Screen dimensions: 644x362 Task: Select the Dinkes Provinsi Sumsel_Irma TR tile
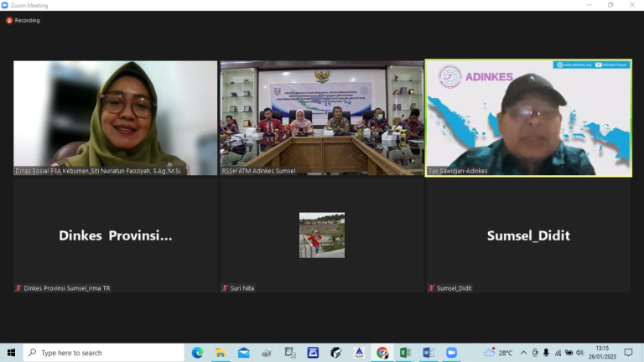point(116,235)
